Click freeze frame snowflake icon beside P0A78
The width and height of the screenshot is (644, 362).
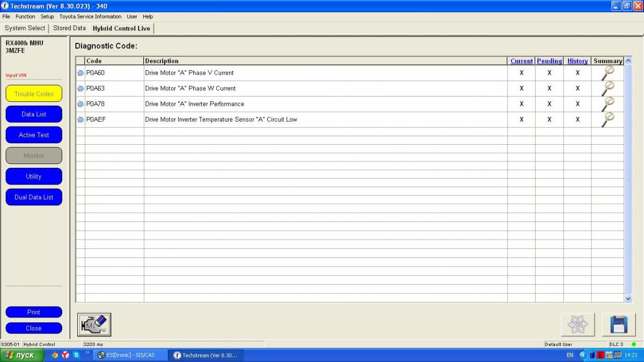coord(80,104)
